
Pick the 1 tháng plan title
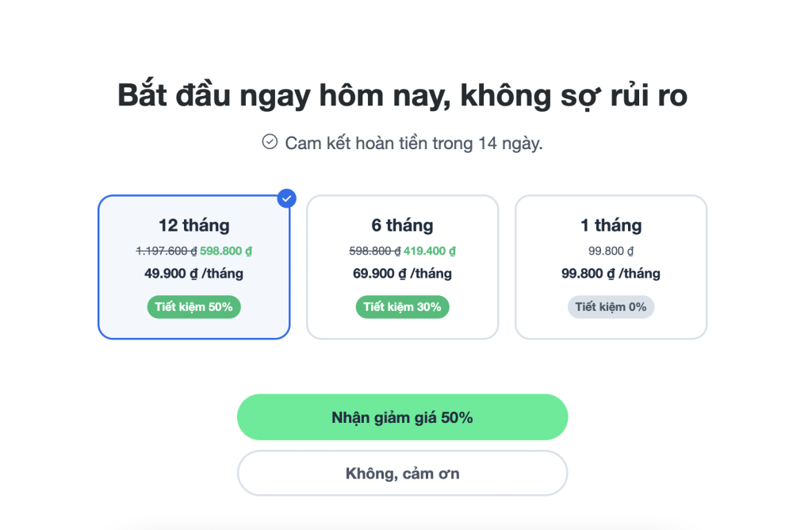611,225
